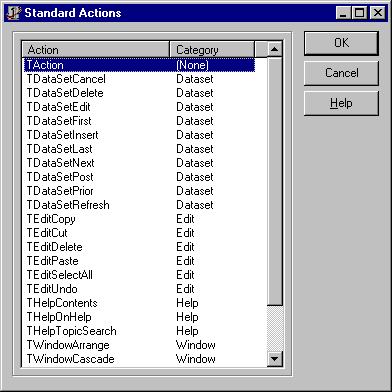
Task: Select the TWindowCascade action
Action: [x=139, y=359]
